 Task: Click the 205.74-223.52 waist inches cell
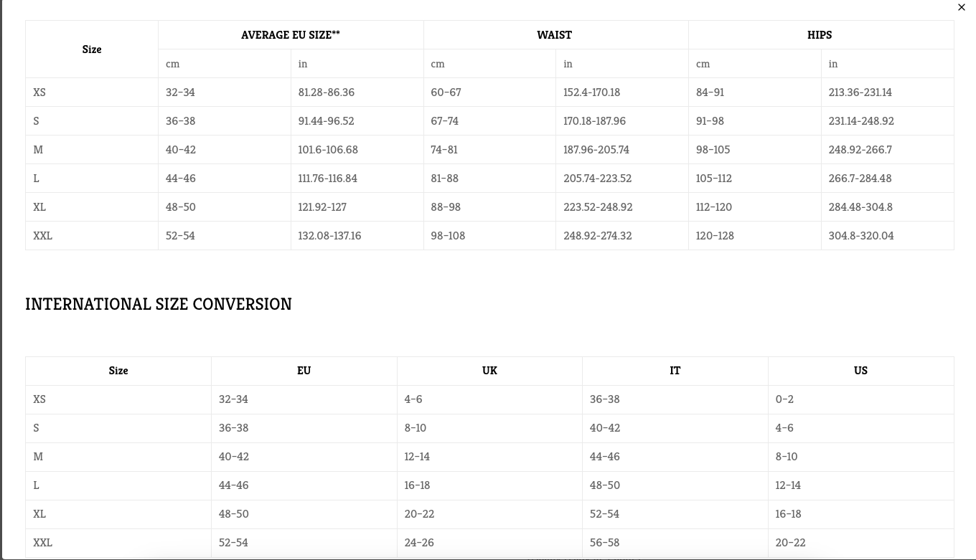click(x=596, y=179)
